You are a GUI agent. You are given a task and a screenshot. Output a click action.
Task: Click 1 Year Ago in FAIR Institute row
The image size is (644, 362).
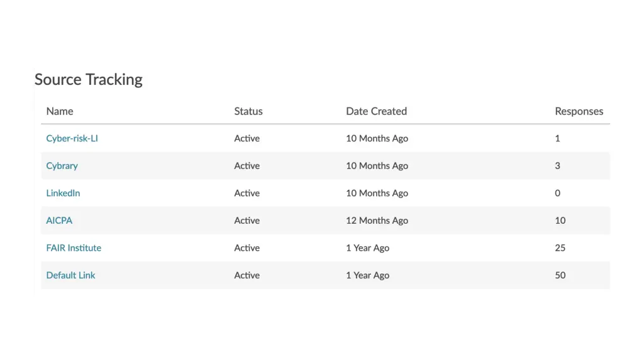(367, 248)
